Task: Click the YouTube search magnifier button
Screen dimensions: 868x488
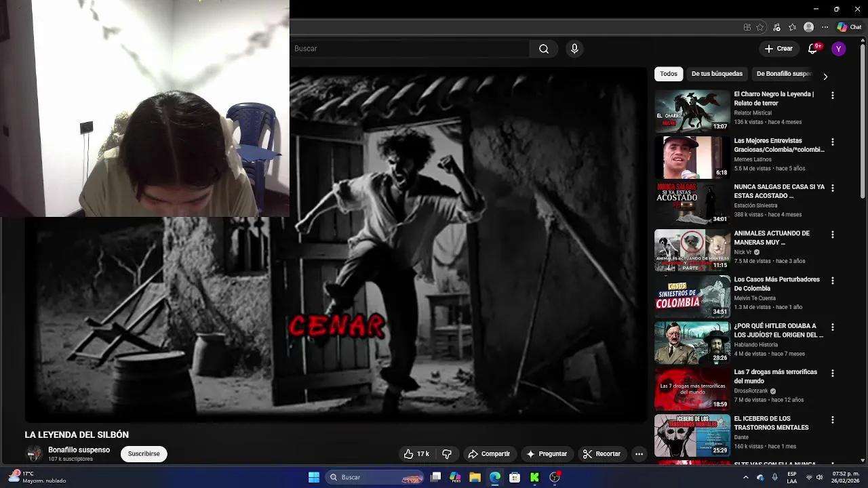Action: pos(544,49)
